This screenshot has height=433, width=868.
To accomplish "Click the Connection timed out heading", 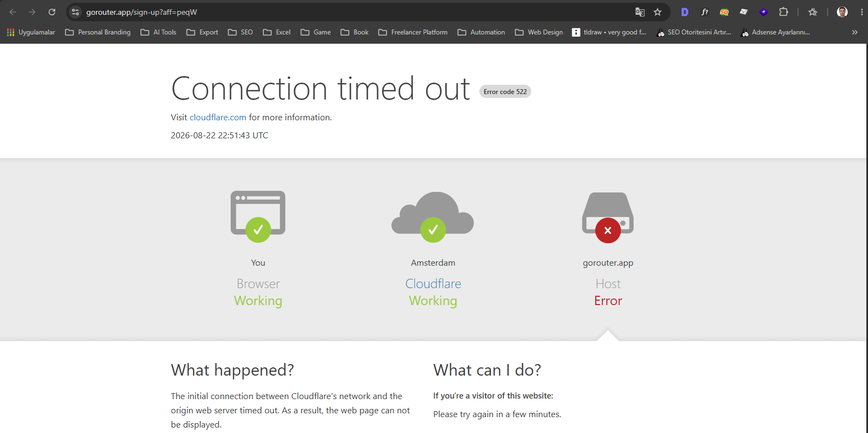I will pos(320,89).
